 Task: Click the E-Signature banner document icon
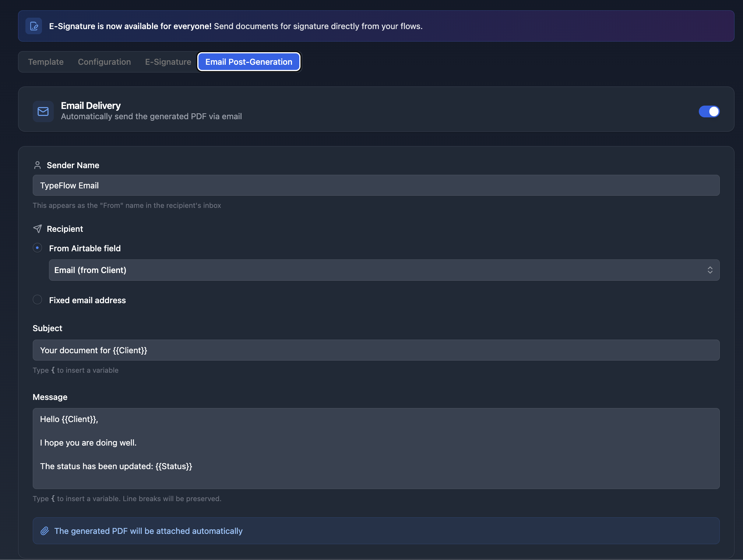(34, 26)
